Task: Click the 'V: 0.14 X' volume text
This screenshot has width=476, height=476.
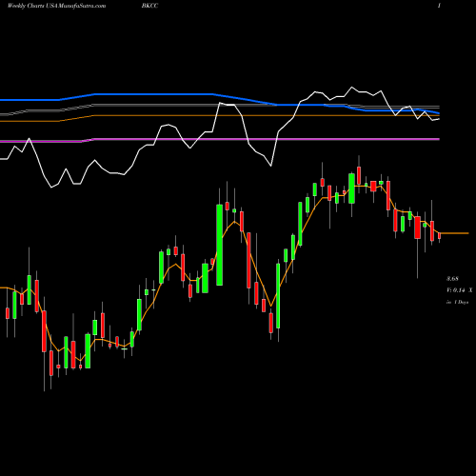Action: pos(459,290)
